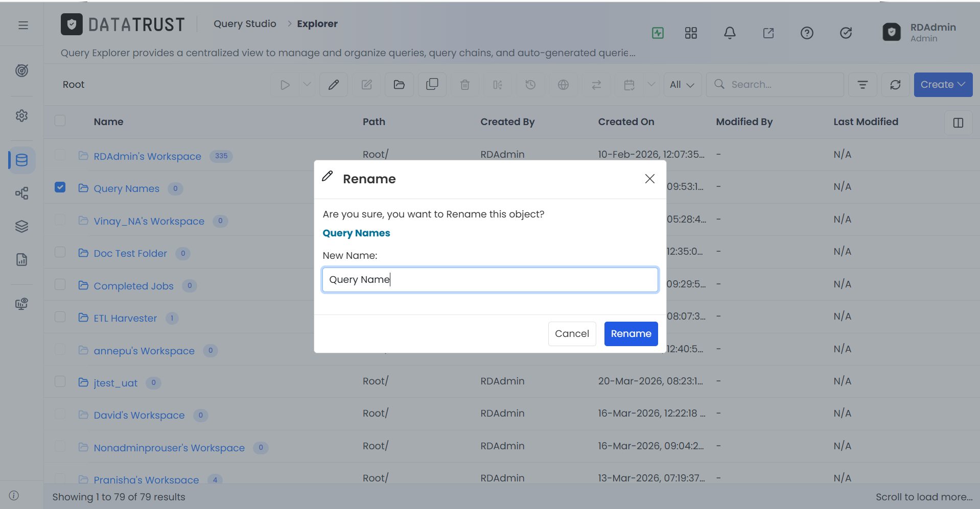Open notifications bell
980x509 pixels.
[730, 33]
